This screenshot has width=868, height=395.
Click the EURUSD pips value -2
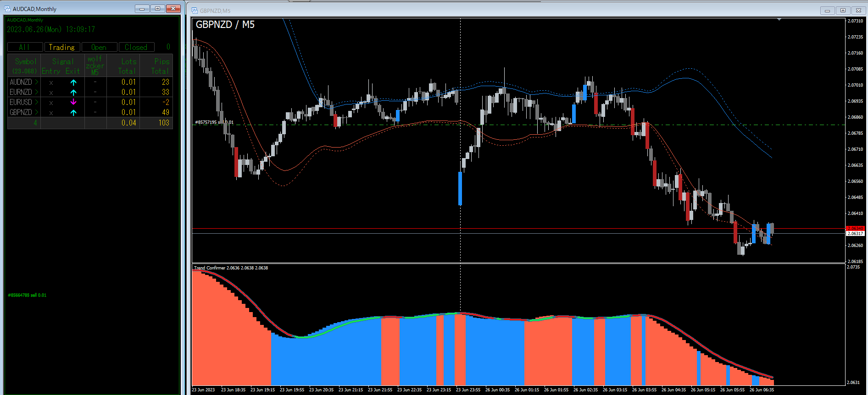pos(166,102)
